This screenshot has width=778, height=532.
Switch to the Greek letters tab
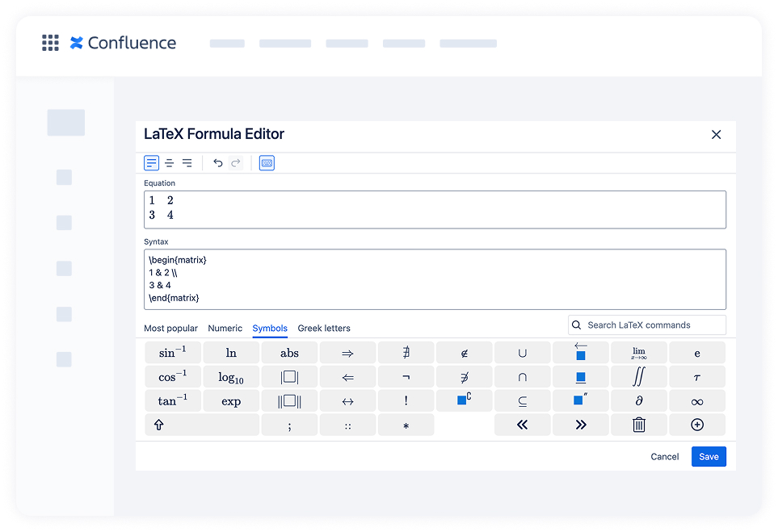324,329
